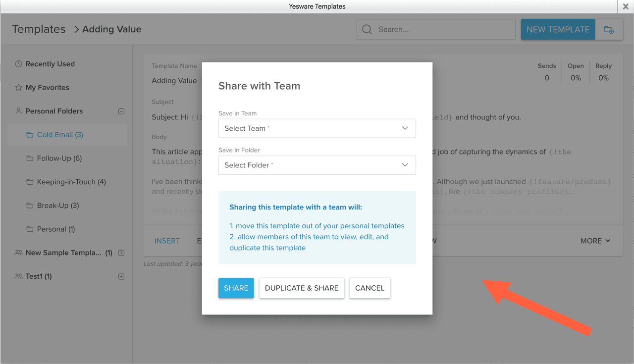
Task: Click the team icon beside Test1
Action: point(18,276)
